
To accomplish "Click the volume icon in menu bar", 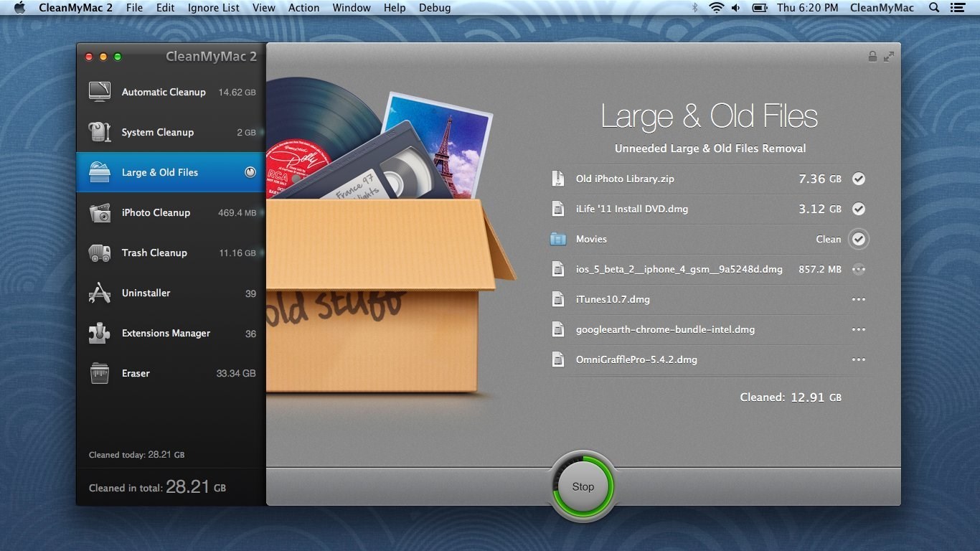I will (x=736, y=8).
